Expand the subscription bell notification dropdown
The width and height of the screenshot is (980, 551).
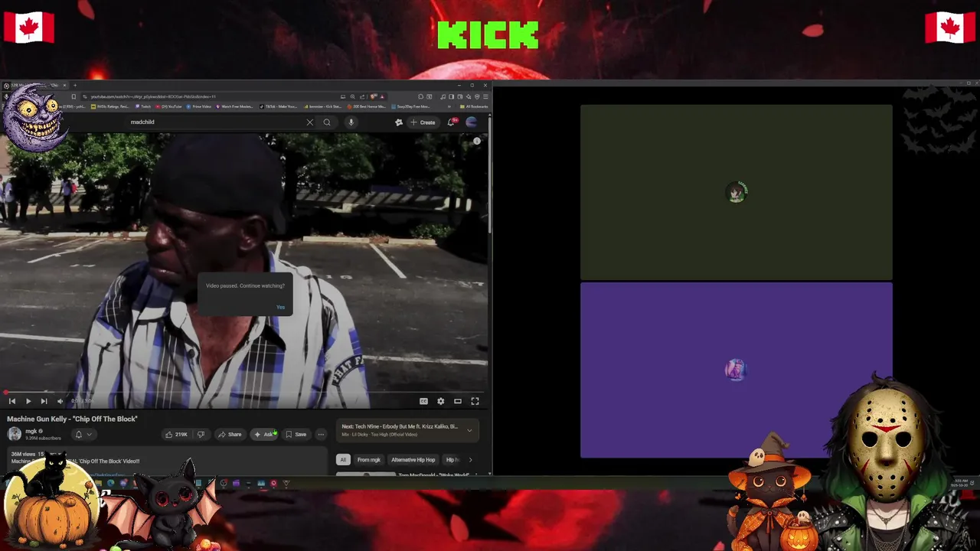click(83, 434)
